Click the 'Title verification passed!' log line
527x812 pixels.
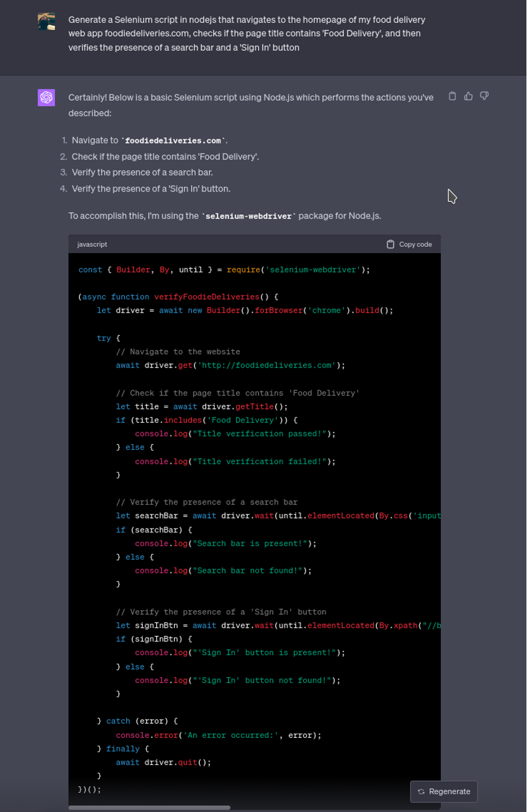(x=236, y=434)
